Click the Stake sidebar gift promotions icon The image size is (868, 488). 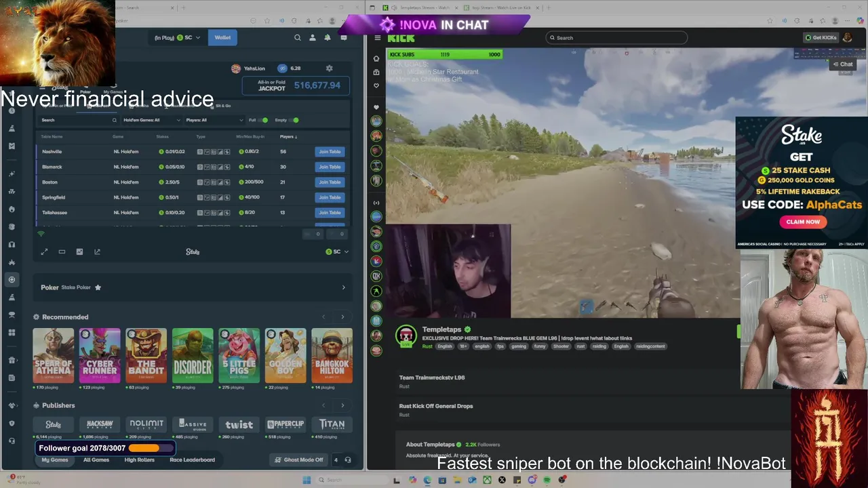(12, 360)
